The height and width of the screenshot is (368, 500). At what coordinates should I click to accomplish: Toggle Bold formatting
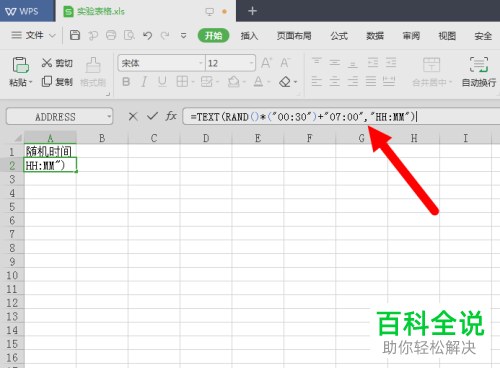pos(126,81)
